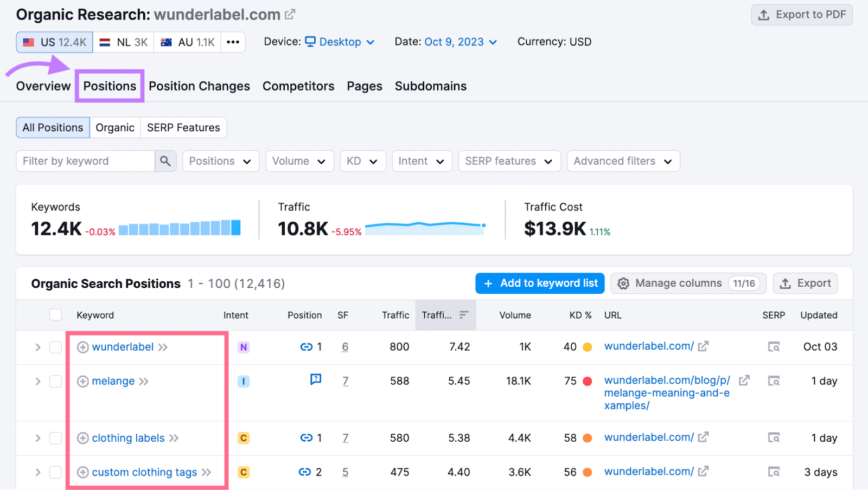Check the select-all checkbox in the table header
The image size is (868, 490).
[55, 314]
